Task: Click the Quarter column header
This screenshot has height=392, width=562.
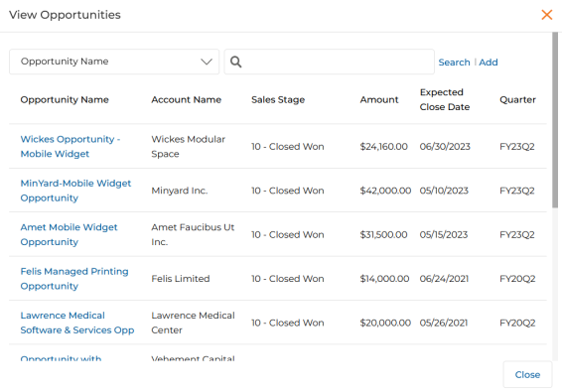Action: click(x=517, y=99)
